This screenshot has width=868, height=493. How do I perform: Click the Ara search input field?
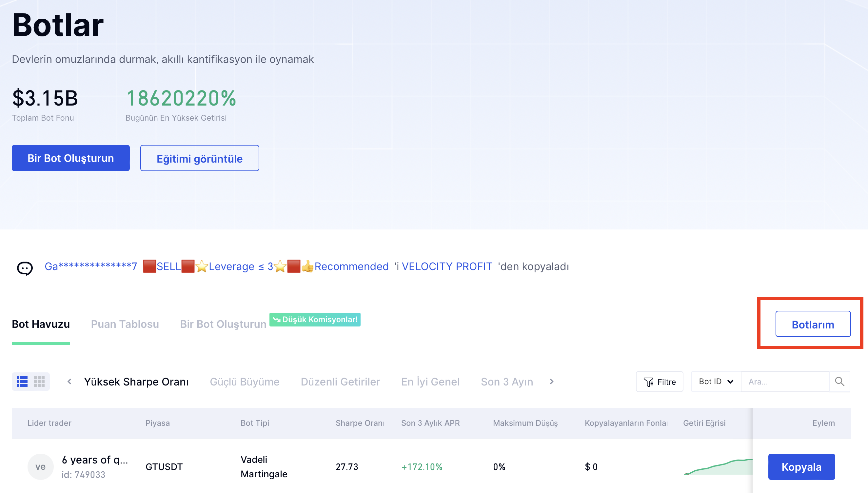(785, 382)
